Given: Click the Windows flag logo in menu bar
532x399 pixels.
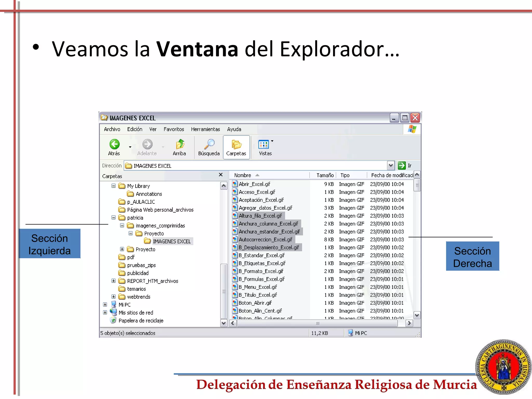Looking at the screenshot, I should 412,129.
